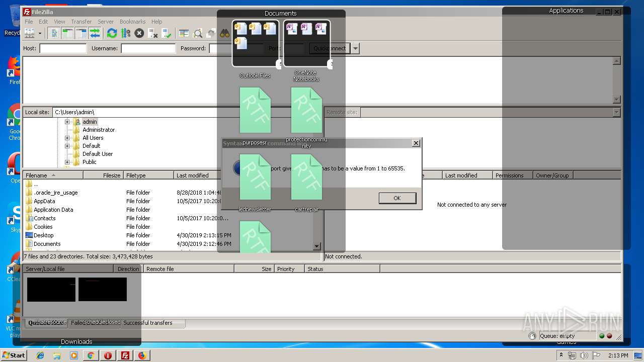The height and width of the screenshot is (362, 644).
Task: Open the Transfer menu
Action: tap(82, 22)
